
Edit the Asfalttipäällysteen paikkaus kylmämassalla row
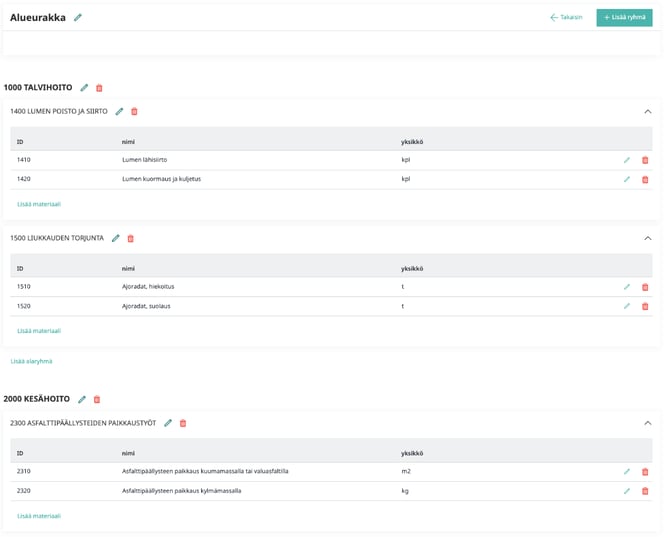627,491
